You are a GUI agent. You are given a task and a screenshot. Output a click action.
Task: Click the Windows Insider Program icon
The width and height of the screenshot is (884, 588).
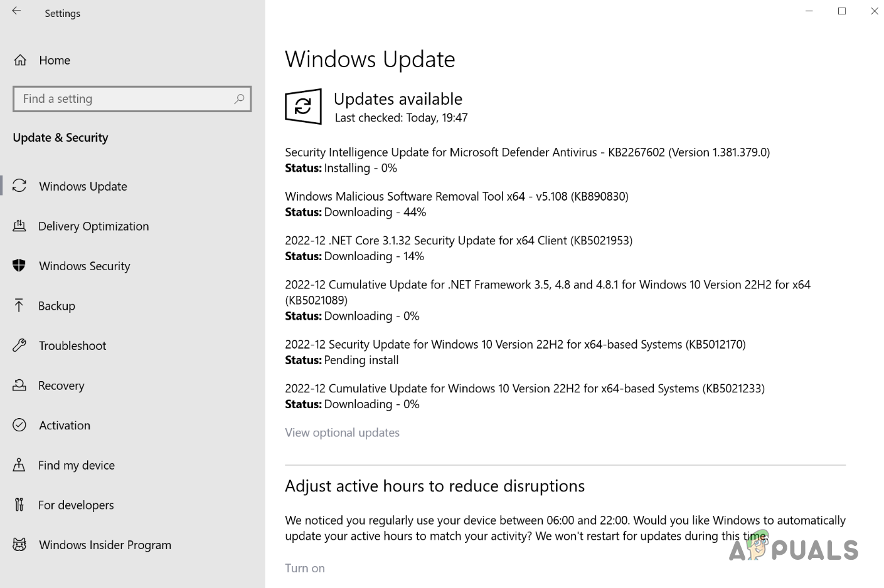click(x=19, y=545)
